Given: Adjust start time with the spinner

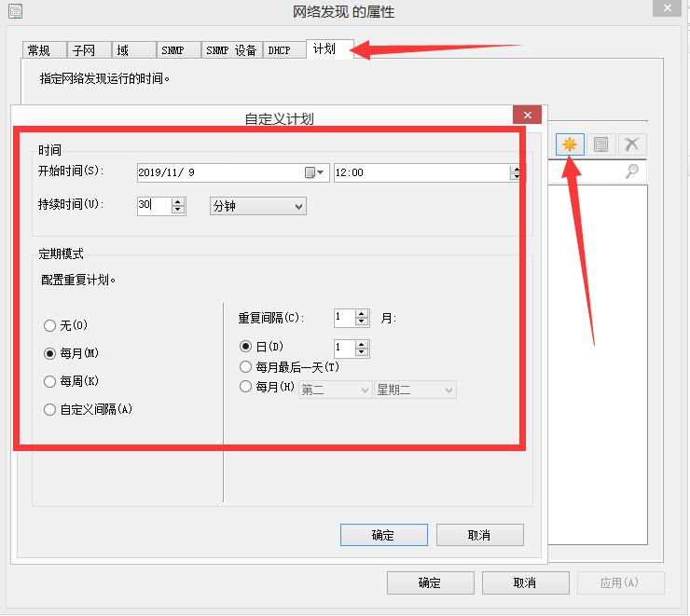Looking at the screenshot, I should [x=515, y=172].
